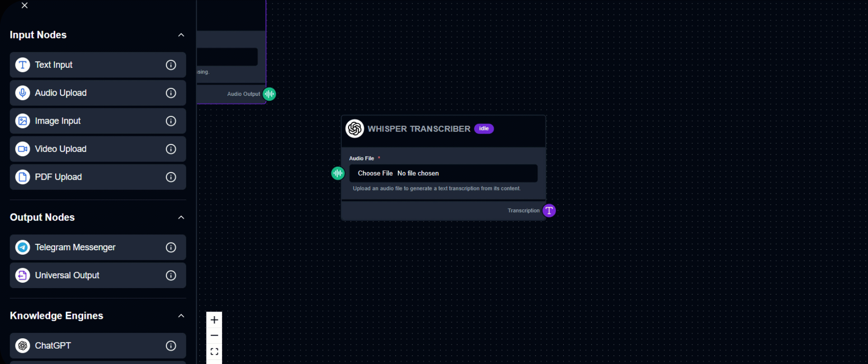Click the purple Transcription output port

coord(549,210)
